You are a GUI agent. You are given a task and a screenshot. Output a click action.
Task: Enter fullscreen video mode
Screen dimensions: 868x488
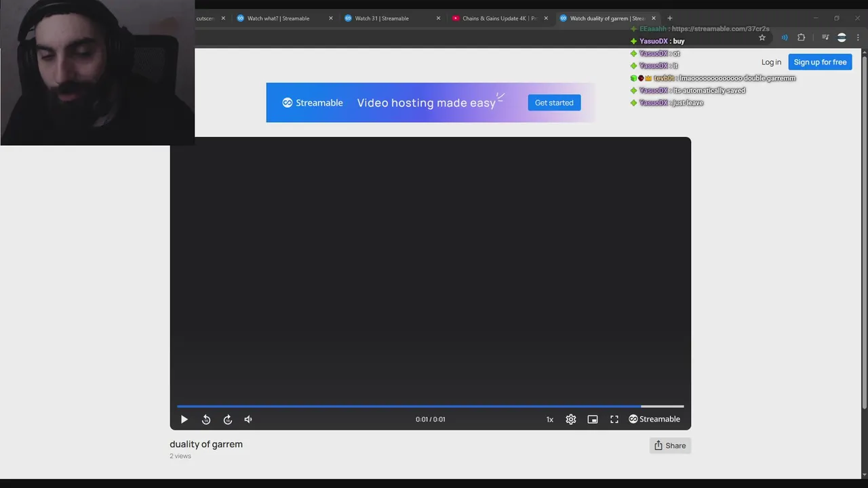coord(614,420)
